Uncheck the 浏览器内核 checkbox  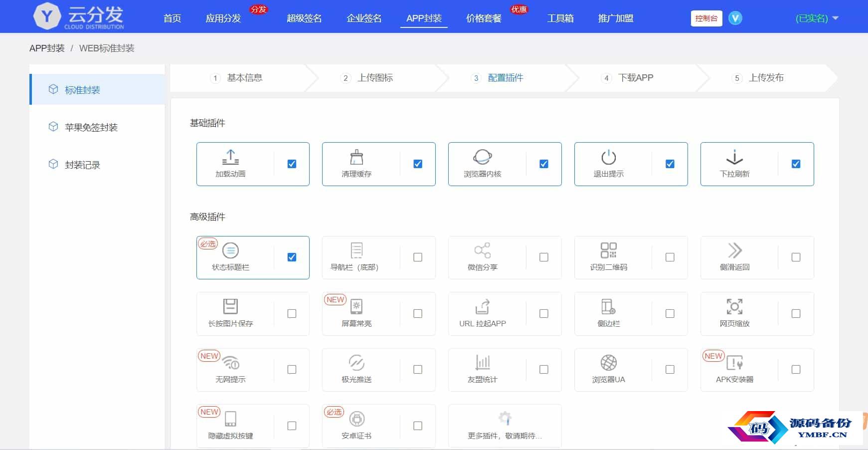pyautogui.click(x=544, y=164)
